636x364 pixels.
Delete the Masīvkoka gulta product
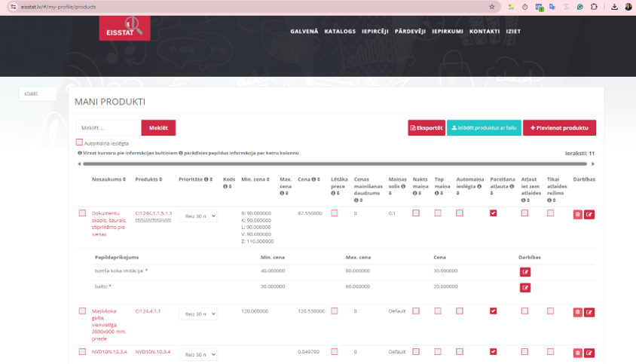tap(577, 312)
